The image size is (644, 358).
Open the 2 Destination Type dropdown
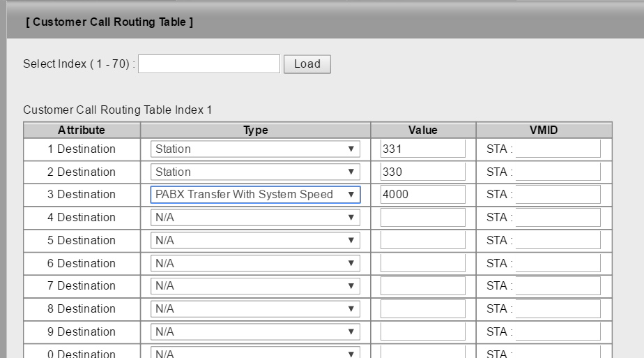[x=255, y=172]
